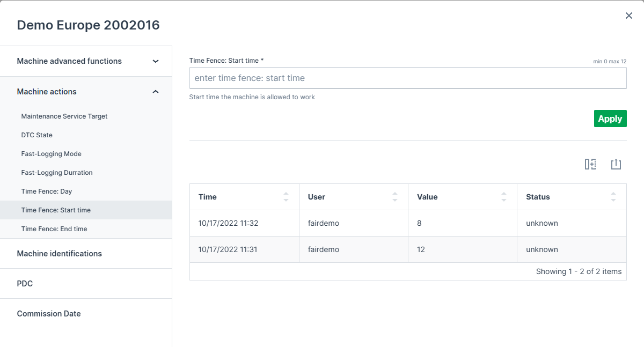The width and height of the screenshot is (644, 347).
Task: Open the PDC section
Action: tap(25, 284)
